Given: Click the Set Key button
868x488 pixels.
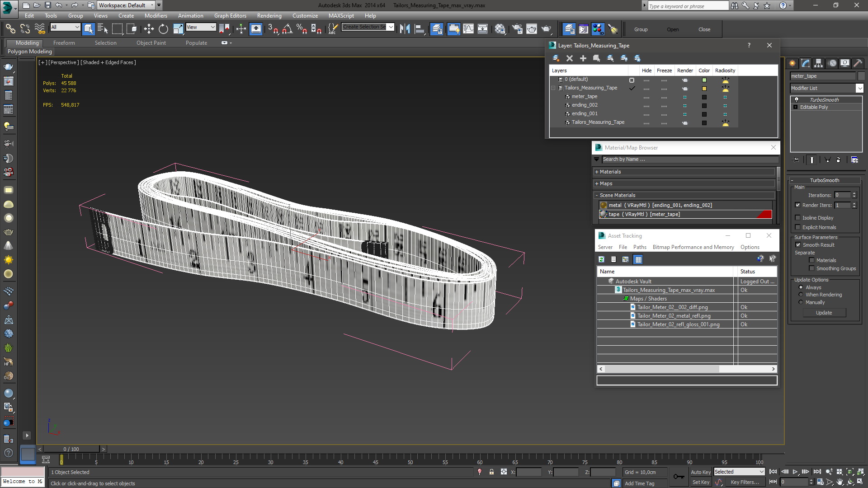Looking at the screenshot, I should pos(701,482).
